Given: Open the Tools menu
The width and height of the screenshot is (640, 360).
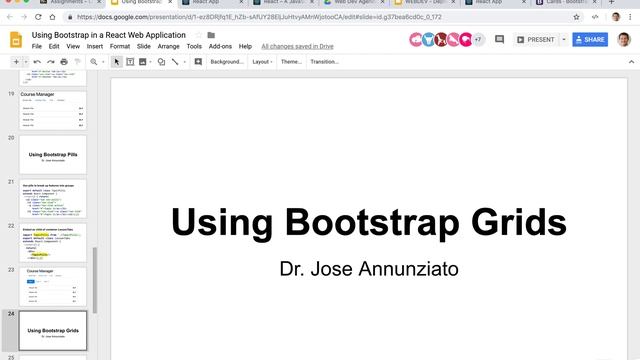Looking at the screenshot, I should (194, 47).
